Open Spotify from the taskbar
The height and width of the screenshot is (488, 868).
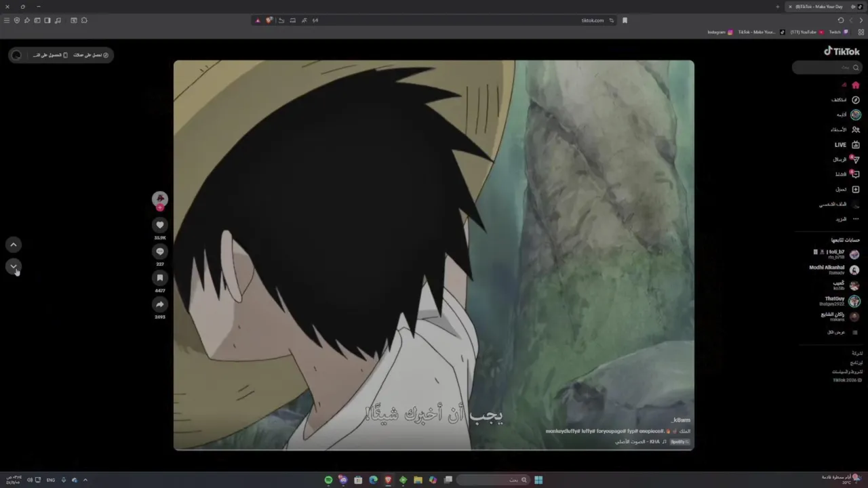328,480
